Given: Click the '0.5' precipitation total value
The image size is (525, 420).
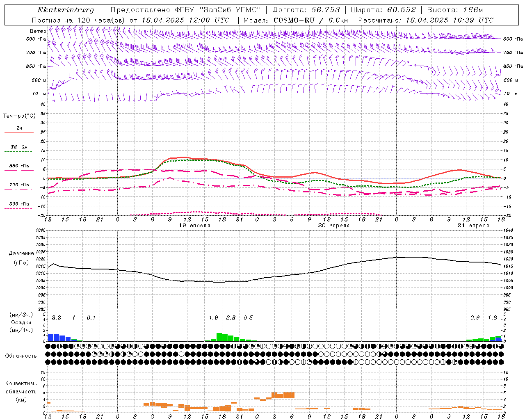Looking at the screenshot, I should coord(248,317).
